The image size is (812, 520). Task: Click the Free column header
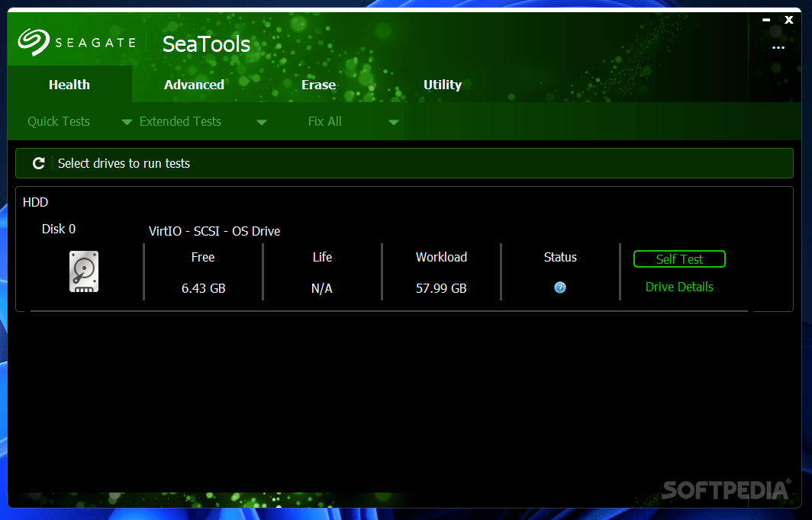(x=203, y=257)
